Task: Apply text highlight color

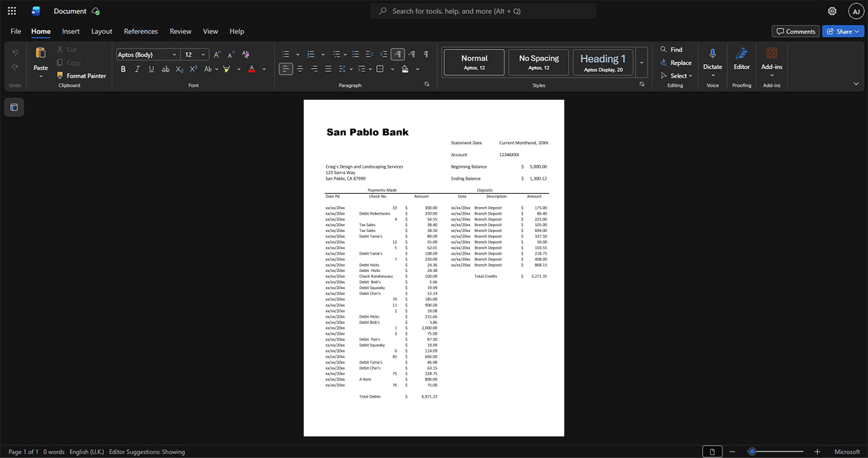Action: (226, 69)
